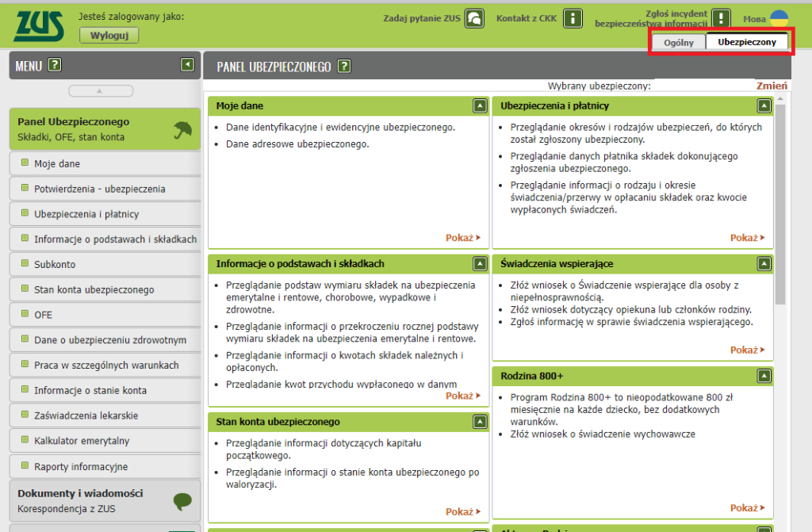Image resolution: width=812 pixels, height=532 pixels.
Task: Click the Kontakt z CKK info icon
Action: [x=573, y=18]
